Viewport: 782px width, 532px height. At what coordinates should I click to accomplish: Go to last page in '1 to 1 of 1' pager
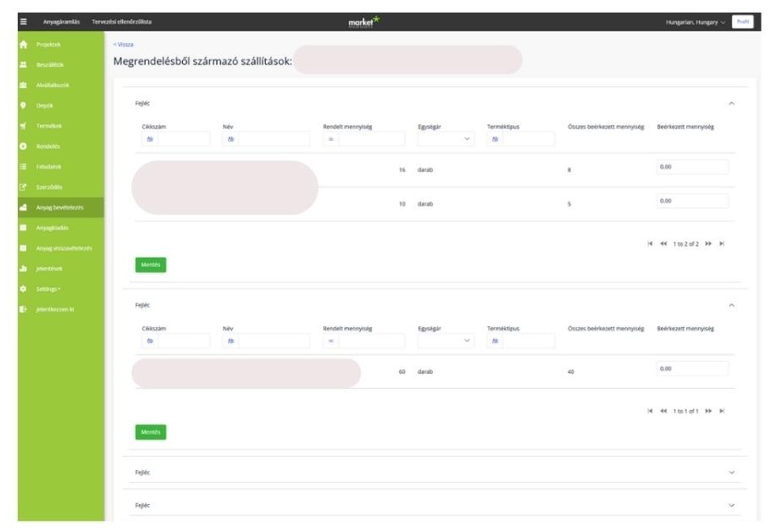[722, 411]
